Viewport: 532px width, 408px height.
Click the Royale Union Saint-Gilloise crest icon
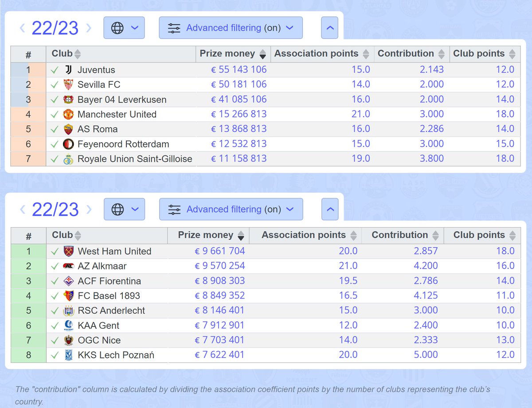pos(68,159)
